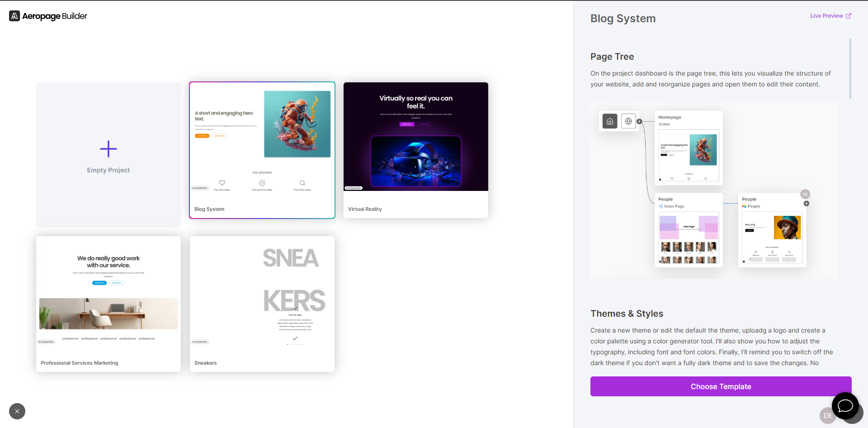Click the Page Tree heading

[612, 57]
